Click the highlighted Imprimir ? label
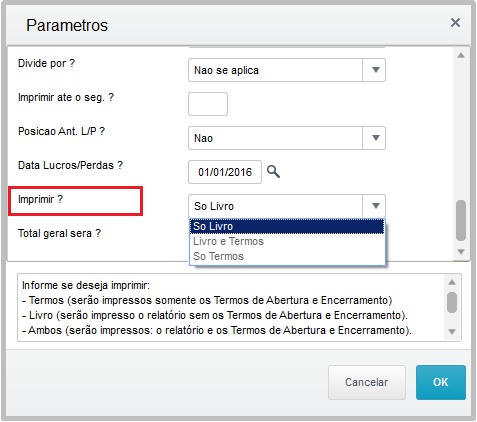Viewport: 477px width, 422px height. (40, 199)
